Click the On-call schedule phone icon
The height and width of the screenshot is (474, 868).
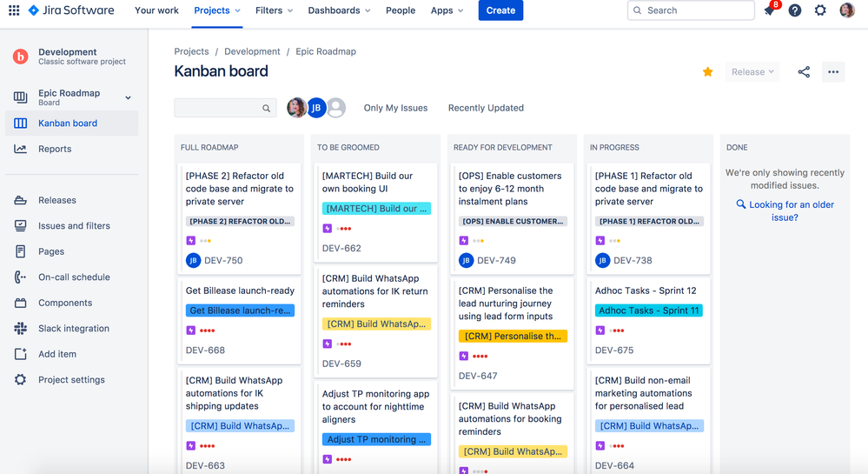click(21, 277)
